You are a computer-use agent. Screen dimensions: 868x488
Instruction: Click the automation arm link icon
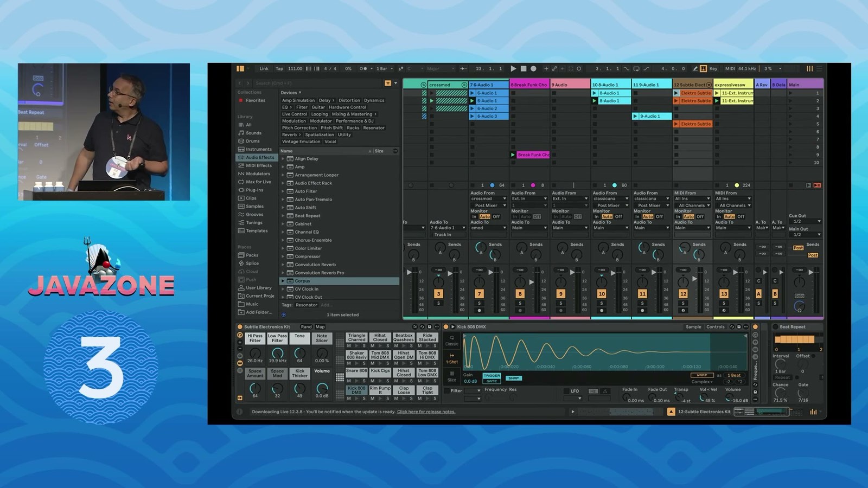(554, 69)
